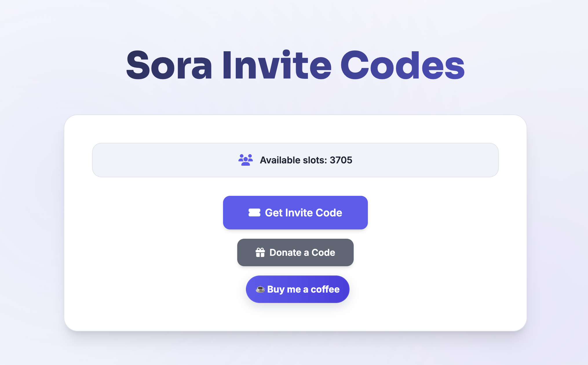Click the people icon beside Available slots
This screenshot has height=365, width=588.
point(245,160)
